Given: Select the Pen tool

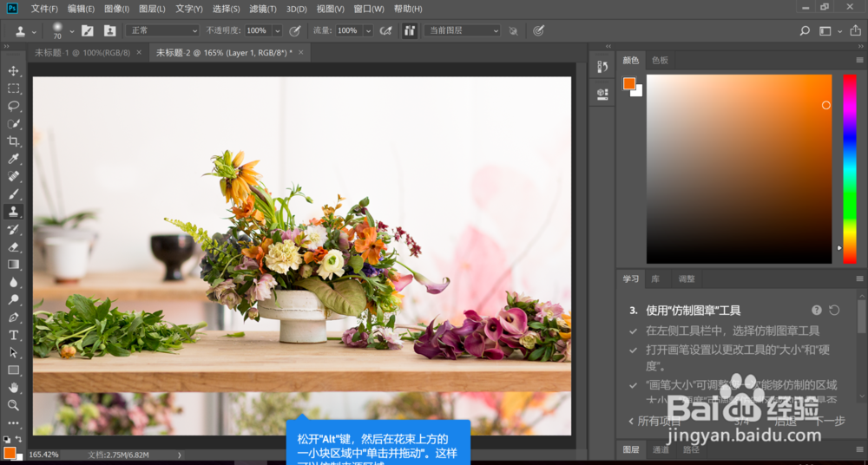Looking at the screenshot, I should [14, 318].
